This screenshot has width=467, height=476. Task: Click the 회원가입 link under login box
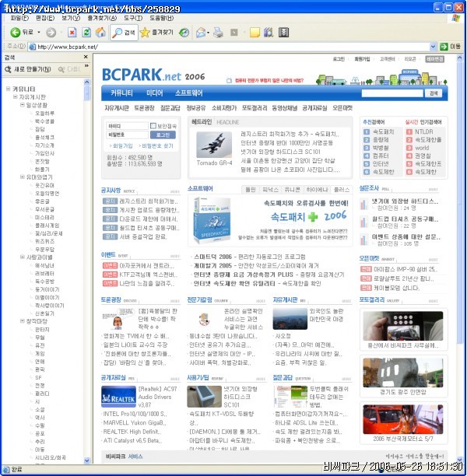(x=121, y=146)
